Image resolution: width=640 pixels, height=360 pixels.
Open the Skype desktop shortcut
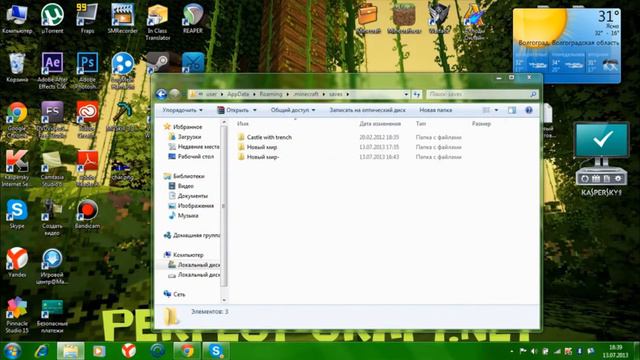17,213
